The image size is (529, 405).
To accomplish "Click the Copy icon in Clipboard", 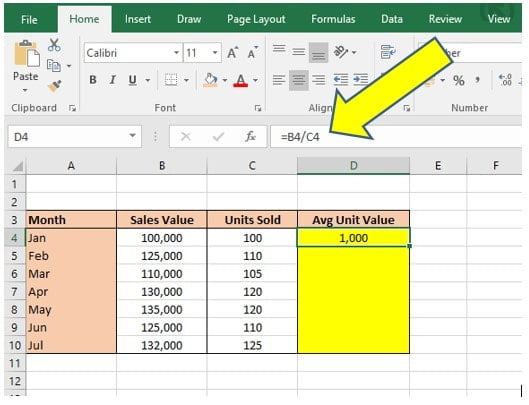I will click(54, 65).
